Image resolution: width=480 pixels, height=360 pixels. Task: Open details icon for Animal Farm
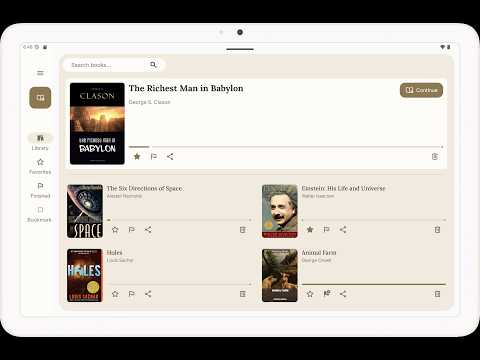tap(437, 294)
